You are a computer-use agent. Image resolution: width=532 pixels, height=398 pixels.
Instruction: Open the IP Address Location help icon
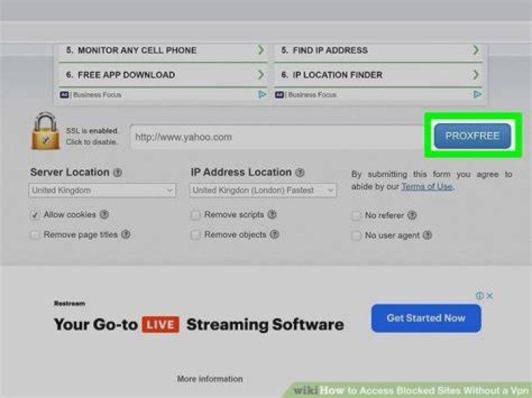(x=299, y=173)
